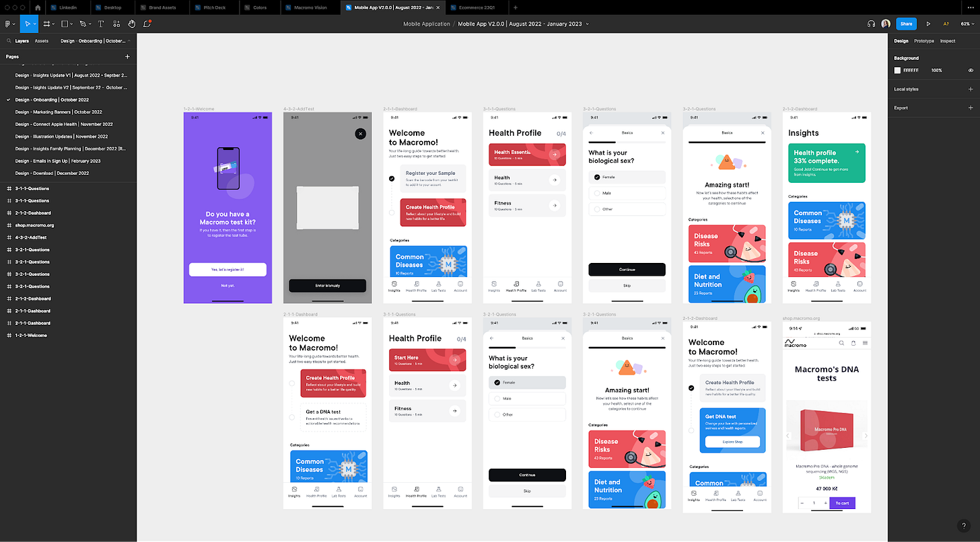Click the Enter Manually button
The image size is (980, 542).
pyautogui.click(x=327, y=285)
